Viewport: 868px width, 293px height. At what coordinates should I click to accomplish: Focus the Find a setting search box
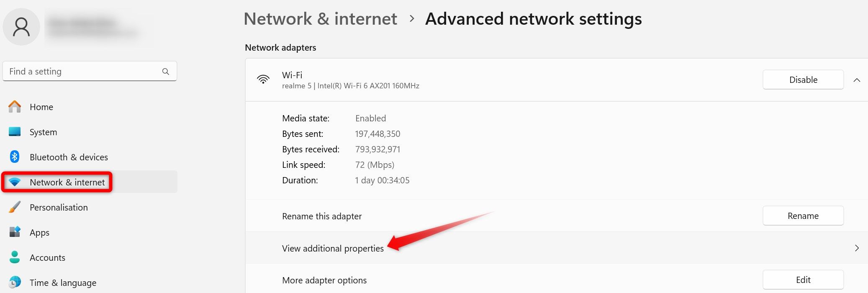(84, 72)
